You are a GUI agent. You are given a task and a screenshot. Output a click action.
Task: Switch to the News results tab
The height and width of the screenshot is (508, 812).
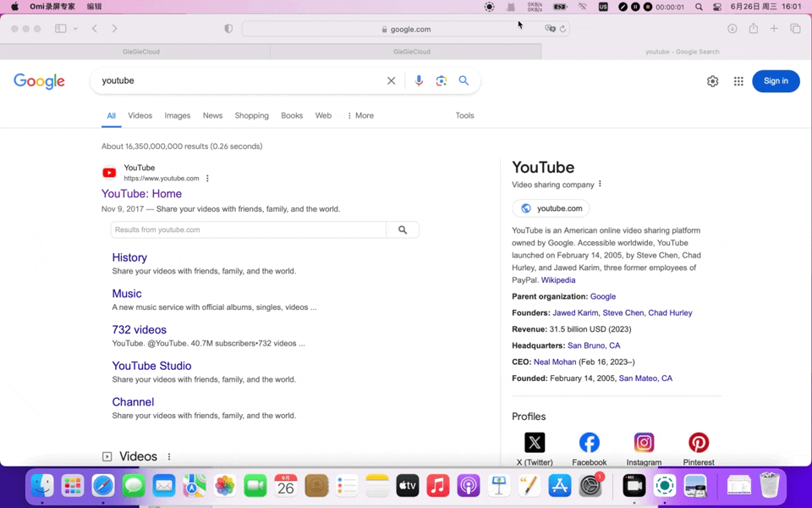(212, 116)
